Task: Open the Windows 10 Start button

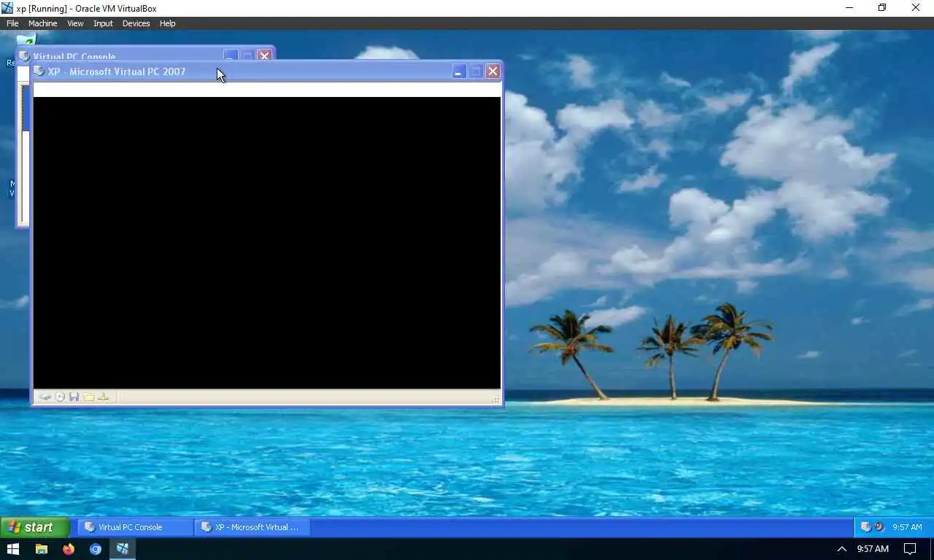Action: [x=13, y=549]
